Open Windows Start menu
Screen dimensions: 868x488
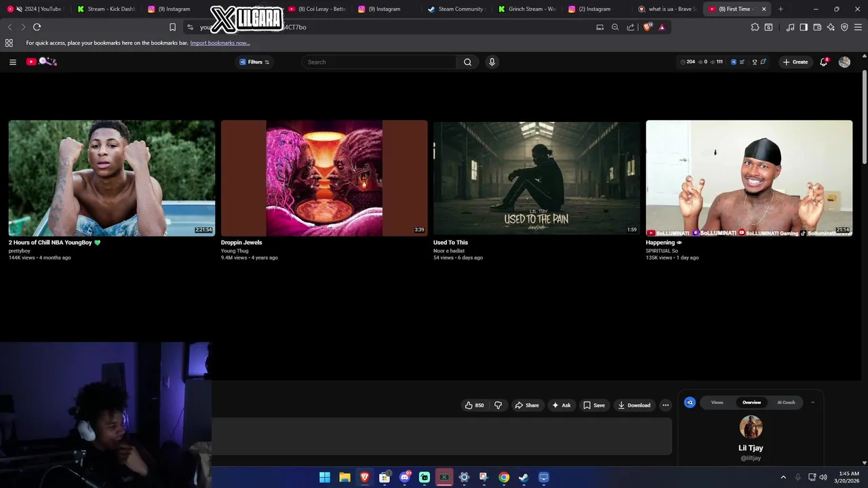tap(325, 477)
